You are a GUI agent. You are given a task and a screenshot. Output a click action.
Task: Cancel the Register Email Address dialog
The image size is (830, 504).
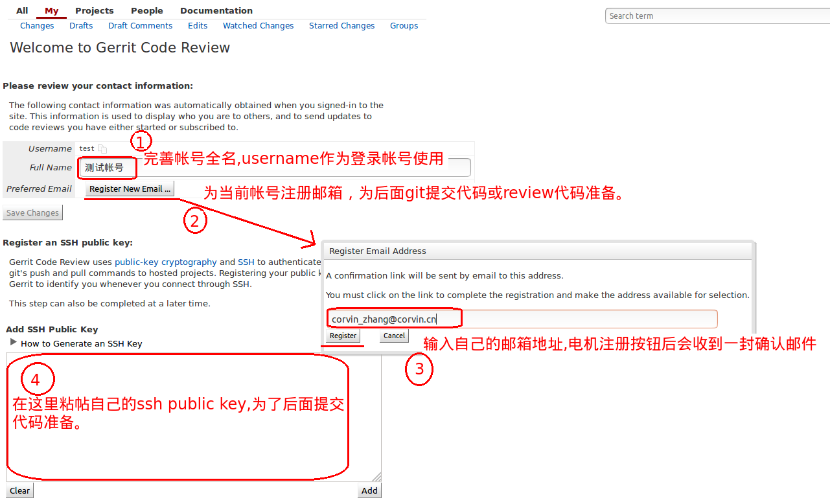pos(394,336)
